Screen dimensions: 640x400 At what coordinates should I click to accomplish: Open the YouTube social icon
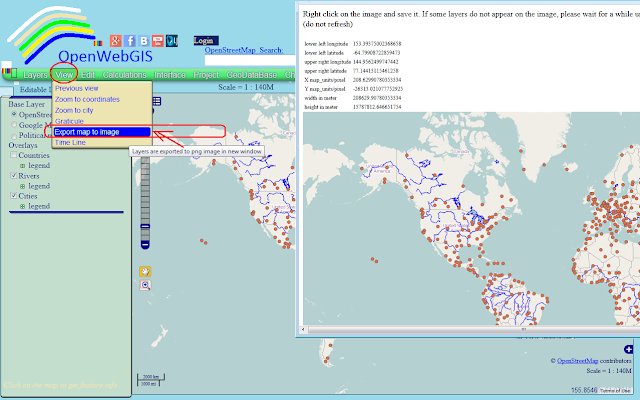click(158, 41)
